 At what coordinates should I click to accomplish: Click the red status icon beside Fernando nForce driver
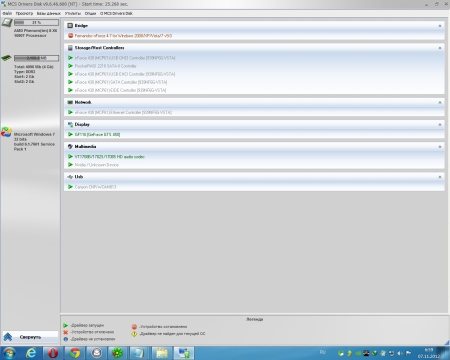point(70,35)
